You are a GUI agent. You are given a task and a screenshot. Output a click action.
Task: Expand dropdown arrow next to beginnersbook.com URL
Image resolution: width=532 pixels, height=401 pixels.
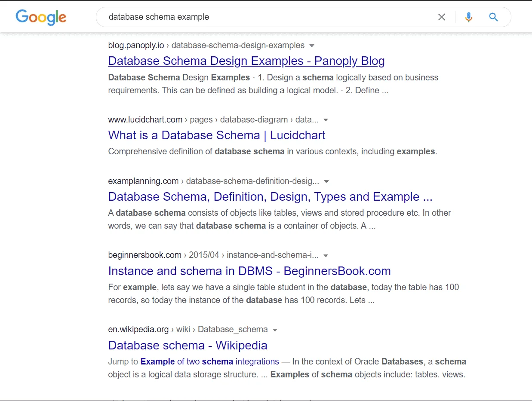click(x=326, y=256)
